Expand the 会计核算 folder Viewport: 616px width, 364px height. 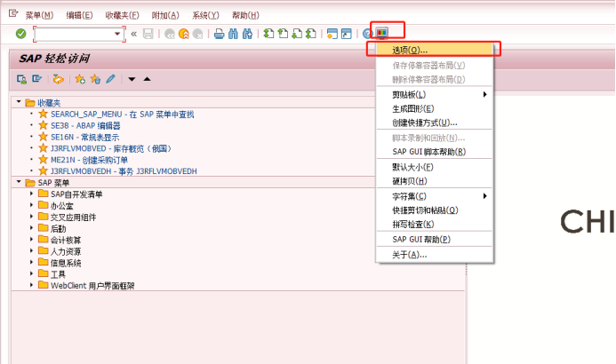tap(31, 239)
